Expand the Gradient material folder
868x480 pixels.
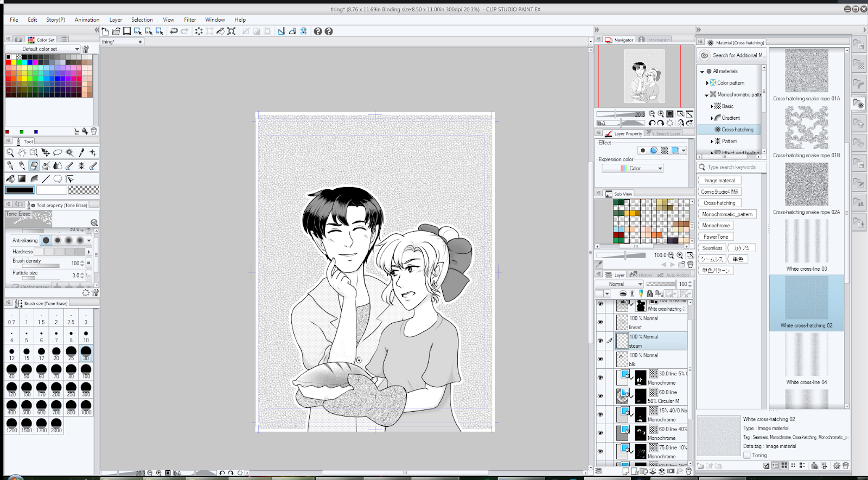[x=712, y=118]
